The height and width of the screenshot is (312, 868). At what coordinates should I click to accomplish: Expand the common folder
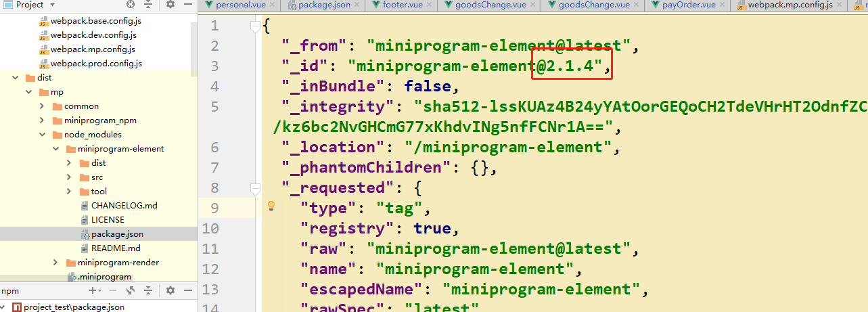click(43, 106)
